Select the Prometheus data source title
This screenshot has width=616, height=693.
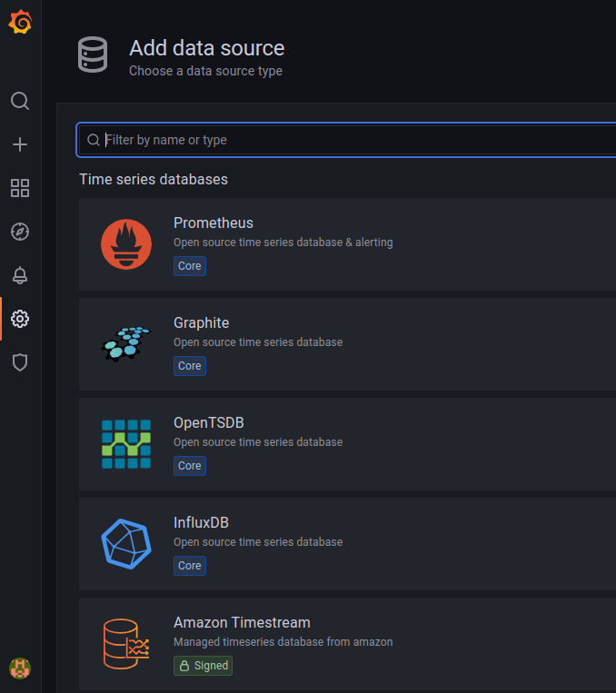(214, 223)
